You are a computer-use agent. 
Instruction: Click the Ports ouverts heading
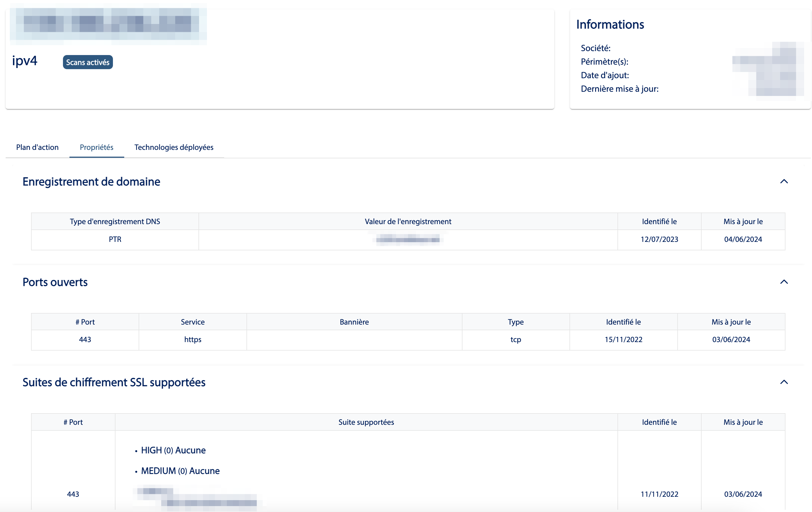pyautogui.click(x=55, y=282)
